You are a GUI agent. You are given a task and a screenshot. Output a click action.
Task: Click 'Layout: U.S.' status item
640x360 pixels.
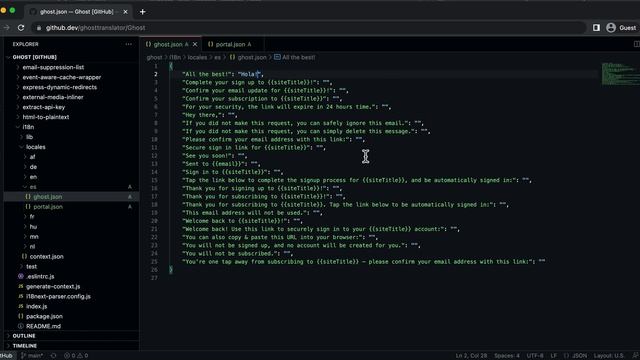click(x=608, y=356)
